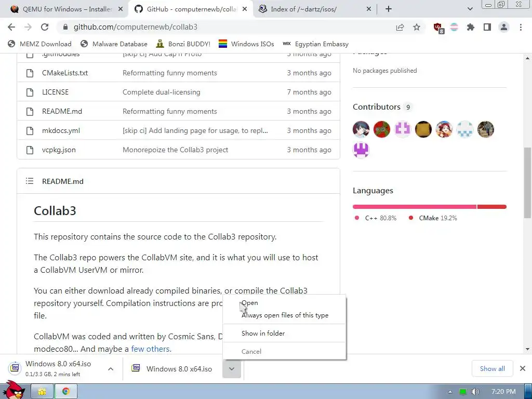
Task: Click the share page icon in address bar
Action: click(x=400, y=28)
